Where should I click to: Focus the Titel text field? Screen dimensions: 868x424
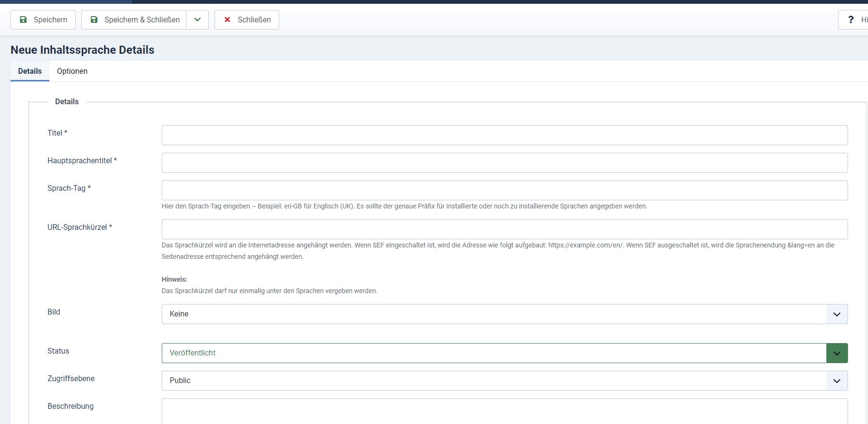pyautogui.click(x=504, y=135)
